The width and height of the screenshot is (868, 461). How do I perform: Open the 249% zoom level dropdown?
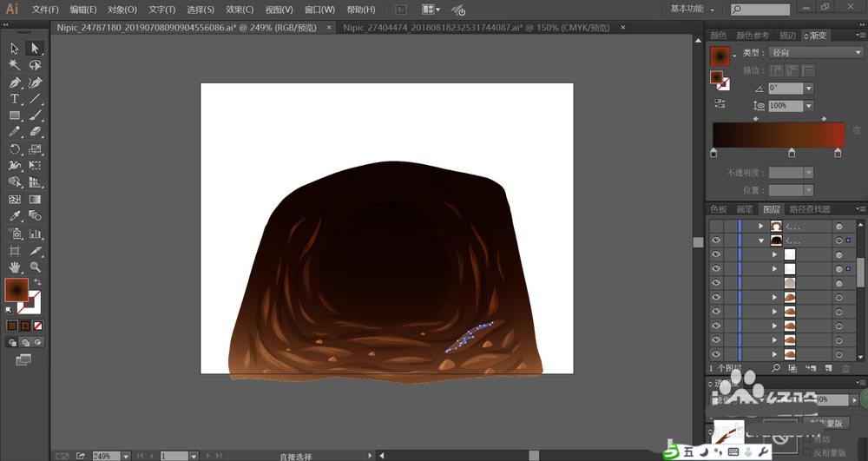126,456
